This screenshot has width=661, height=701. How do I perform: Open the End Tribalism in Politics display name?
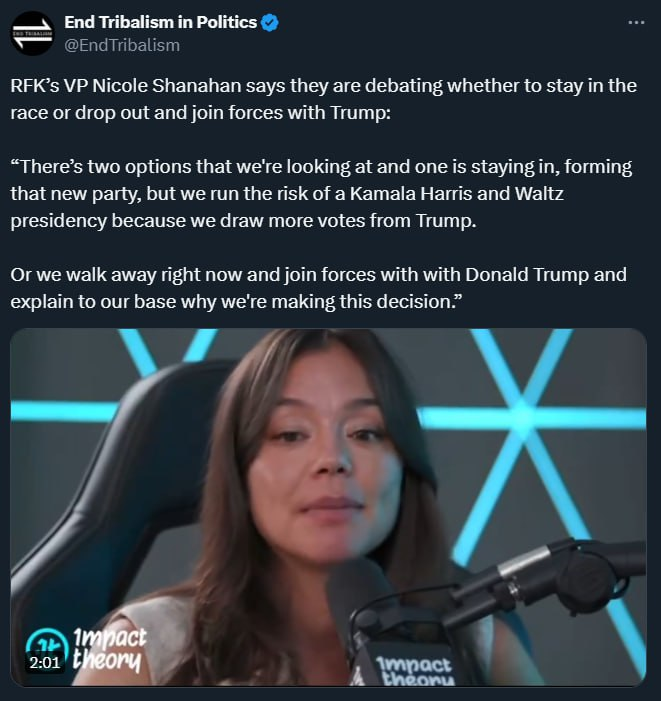coord(160,22)
